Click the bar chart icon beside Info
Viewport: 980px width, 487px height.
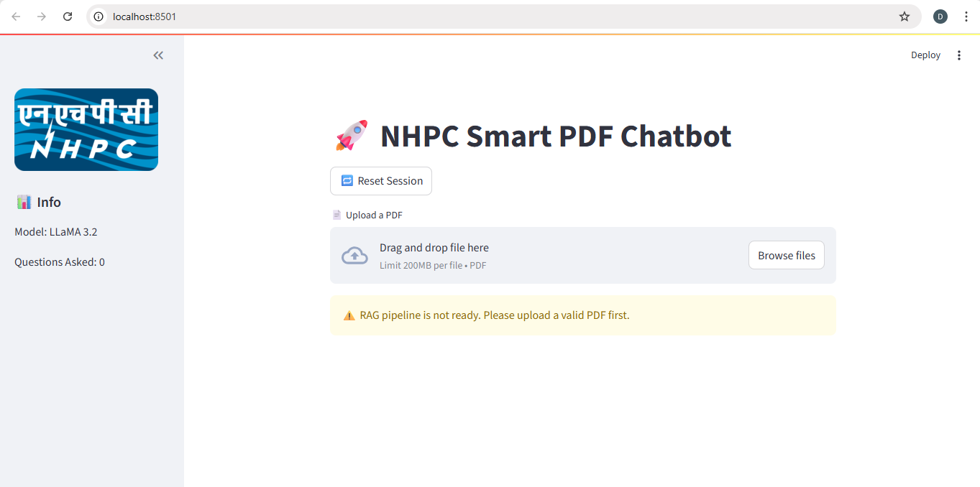click(24, 202)
